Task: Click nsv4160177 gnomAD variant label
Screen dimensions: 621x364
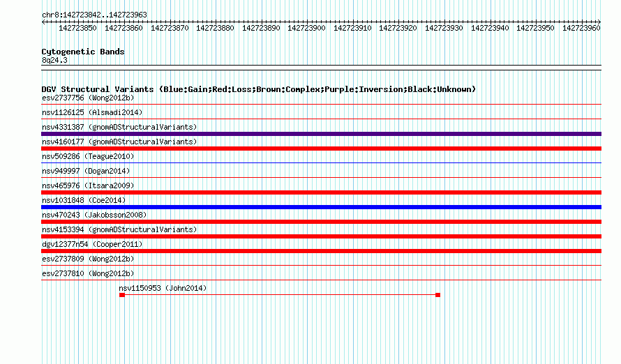Action: 119,142
